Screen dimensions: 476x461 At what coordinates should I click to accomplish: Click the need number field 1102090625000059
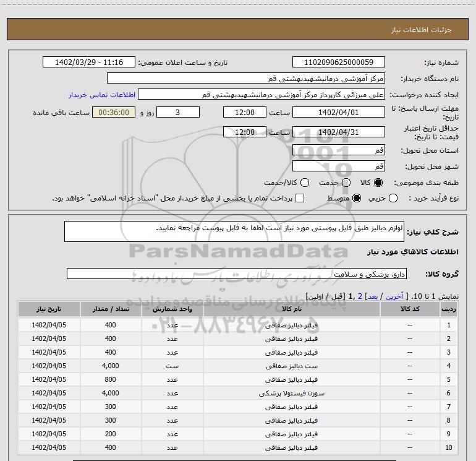click(338, 62)
